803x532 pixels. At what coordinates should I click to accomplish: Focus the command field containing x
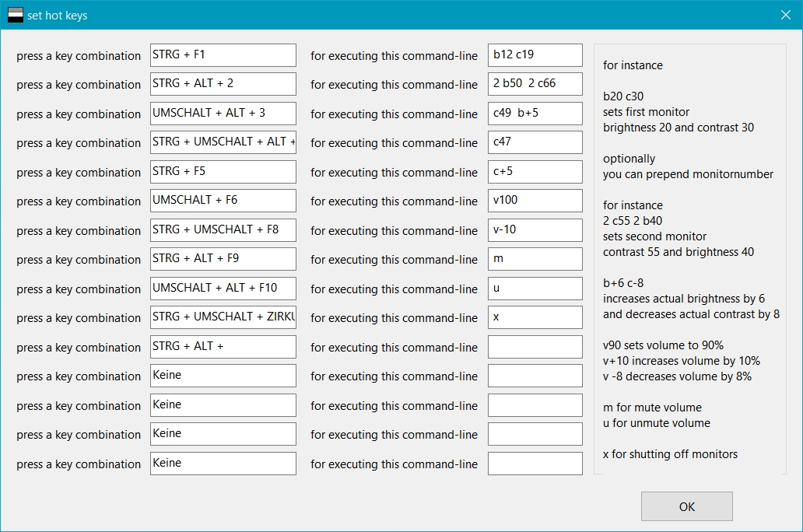click(x=535, y=317)
